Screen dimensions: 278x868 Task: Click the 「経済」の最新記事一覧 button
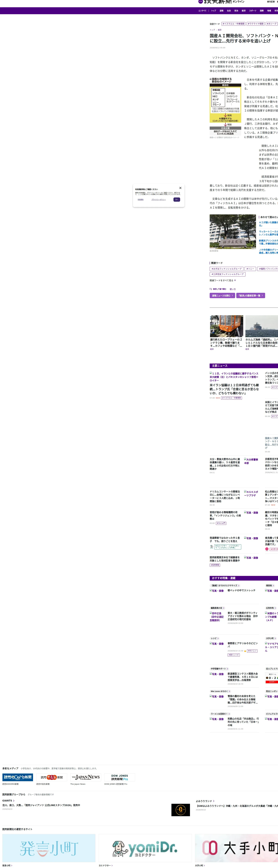251,296
